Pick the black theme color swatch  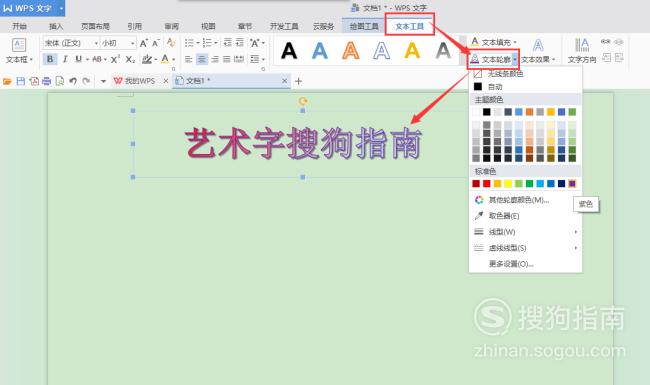pos(487,112)
